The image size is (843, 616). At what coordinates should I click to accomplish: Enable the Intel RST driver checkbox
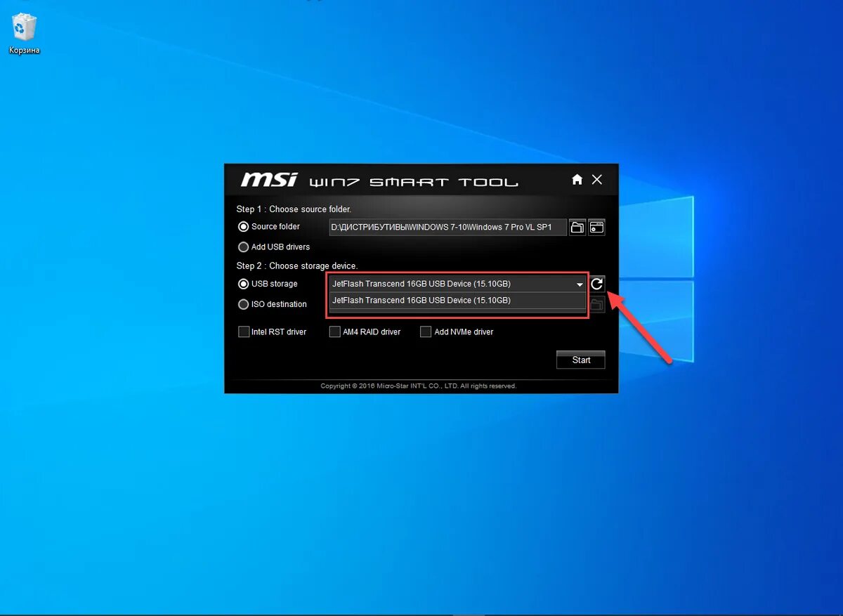[244, 332]
